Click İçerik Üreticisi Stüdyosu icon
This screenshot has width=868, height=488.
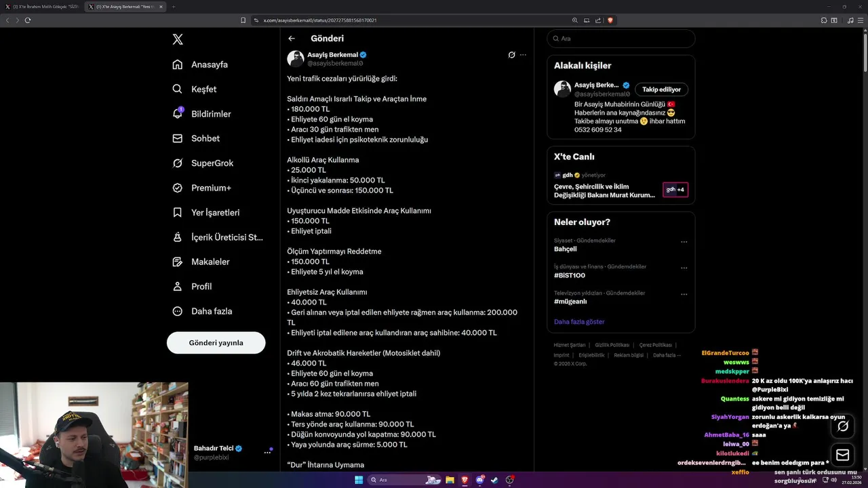point(178,237)
